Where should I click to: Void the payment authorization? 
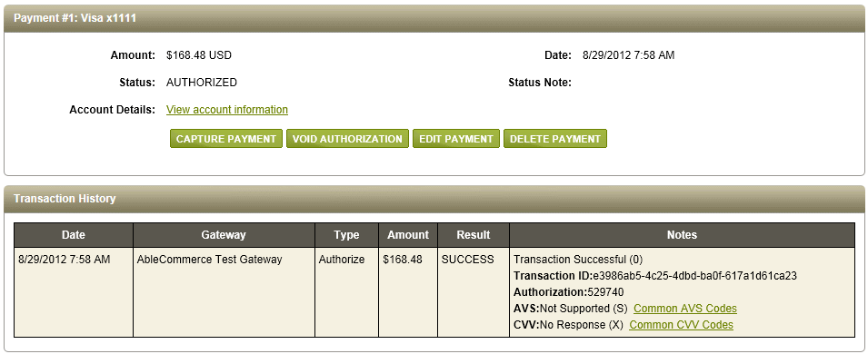click(347, 139)
